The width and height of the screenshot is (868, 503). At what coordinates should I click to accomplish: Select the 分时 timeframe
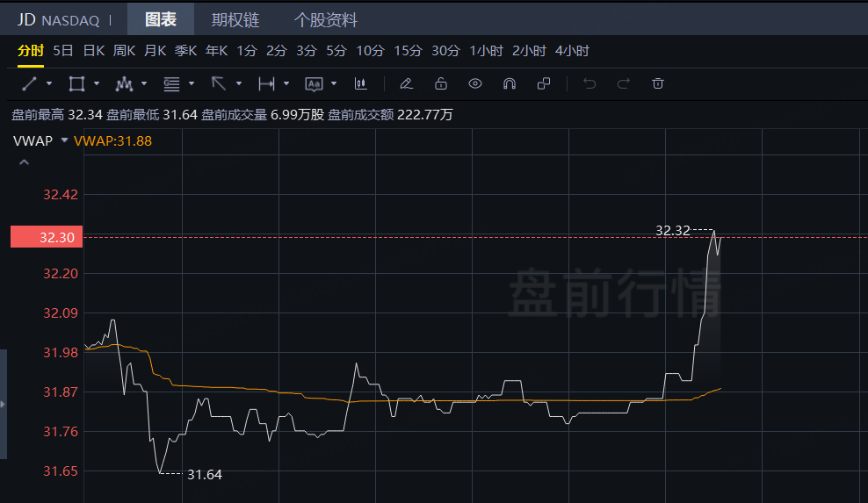pos(31,51)
